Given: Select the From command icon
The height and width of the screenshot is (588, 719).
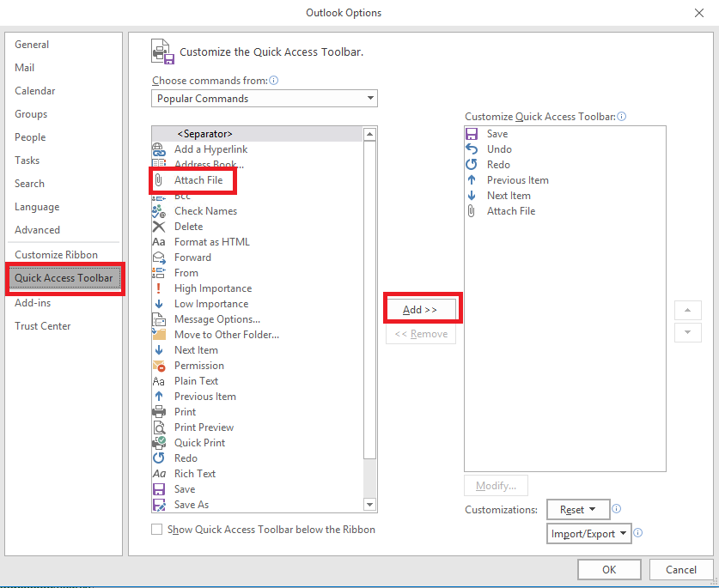Looking at the screenshot, I should pos(159,273).
